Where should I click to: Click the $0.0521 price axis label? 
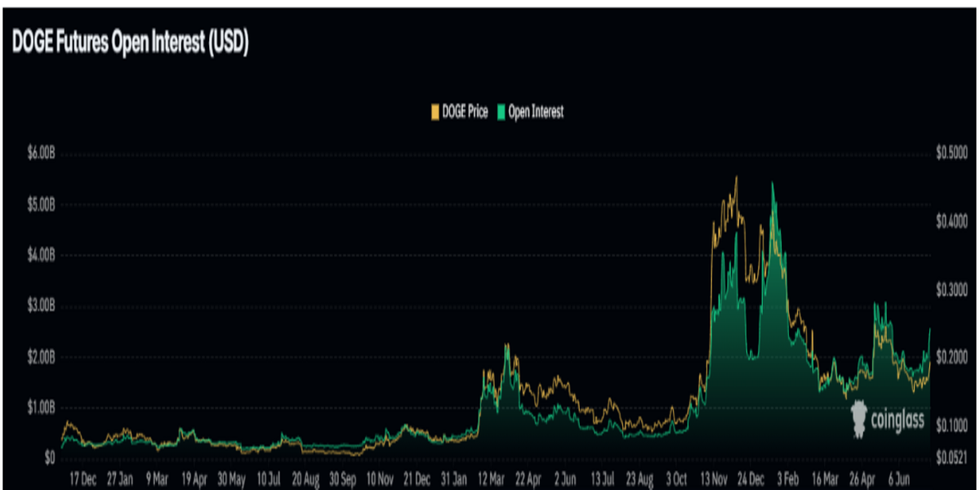click(951, 458)
